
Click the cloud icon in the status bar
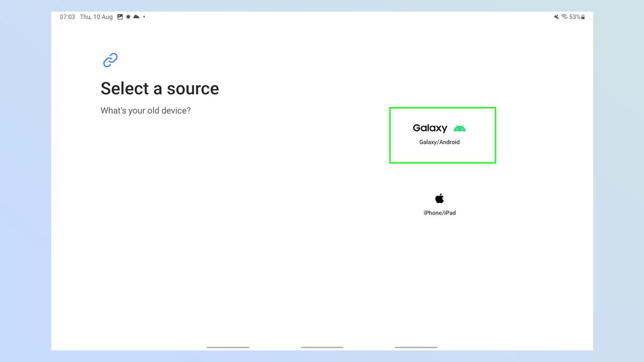click(x=136, y=17)
